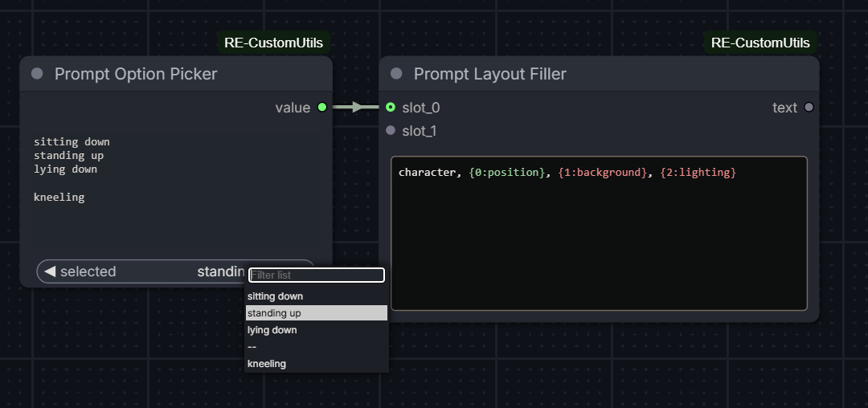This screenshot has height=408, width=868.
Task: Click the slot_0 label
Action: 420,108
